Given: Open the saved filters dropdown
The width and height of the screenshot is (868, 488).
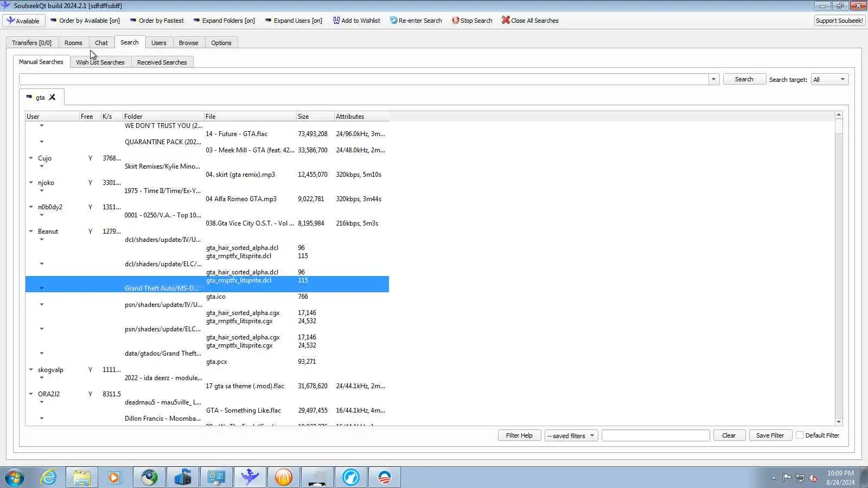Looking at the screenshot, I should [571, 435].
